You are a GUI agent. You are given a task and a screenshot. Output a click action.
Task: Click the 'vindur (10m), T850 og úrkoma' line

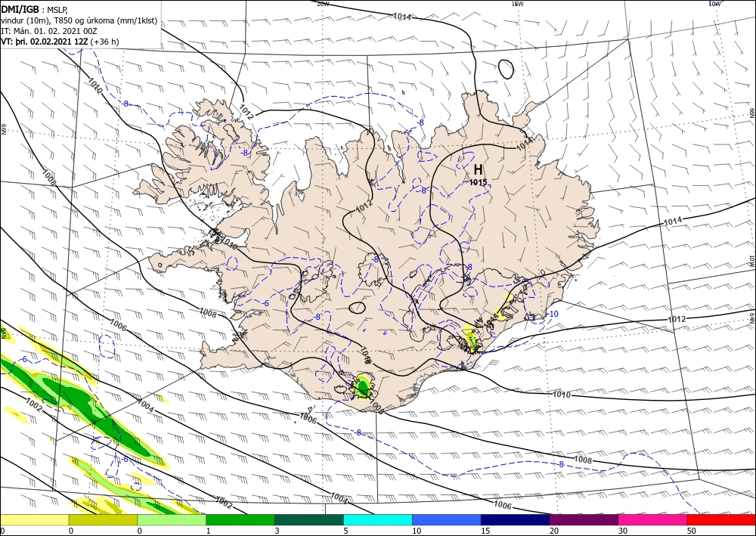pos(79,20)
